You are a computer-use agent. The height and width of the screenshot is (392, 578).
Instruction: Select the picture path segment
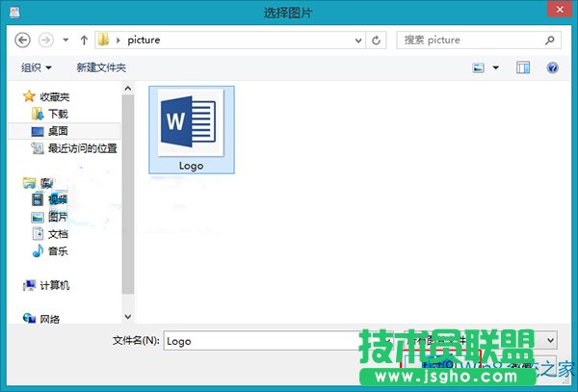(x=144, y=39)
